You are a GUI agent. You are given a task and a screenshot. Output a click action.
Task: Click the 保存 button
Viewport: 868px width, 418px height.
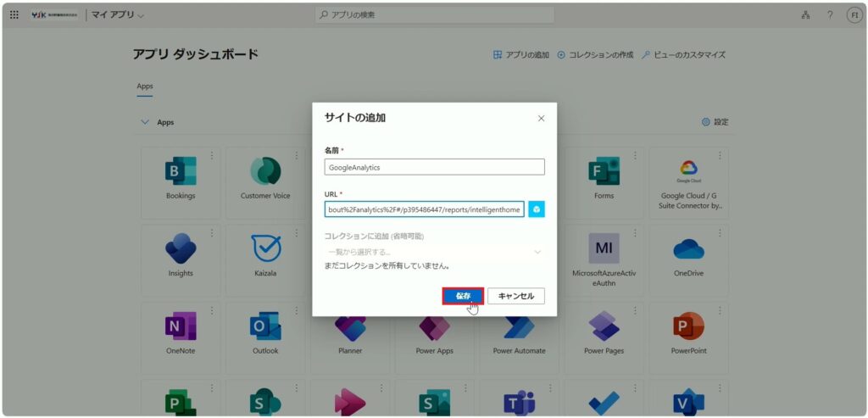[x=464, y=296]
